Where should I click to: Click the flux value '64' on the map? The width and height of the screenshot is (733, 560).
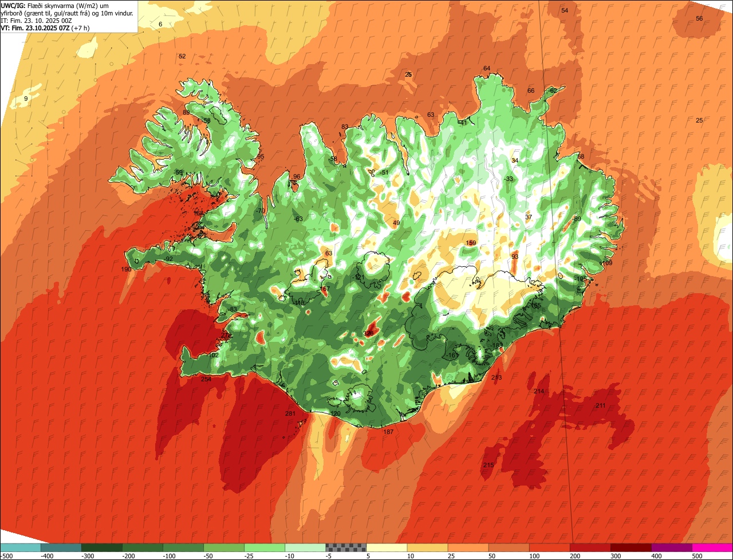click(487, 68)
